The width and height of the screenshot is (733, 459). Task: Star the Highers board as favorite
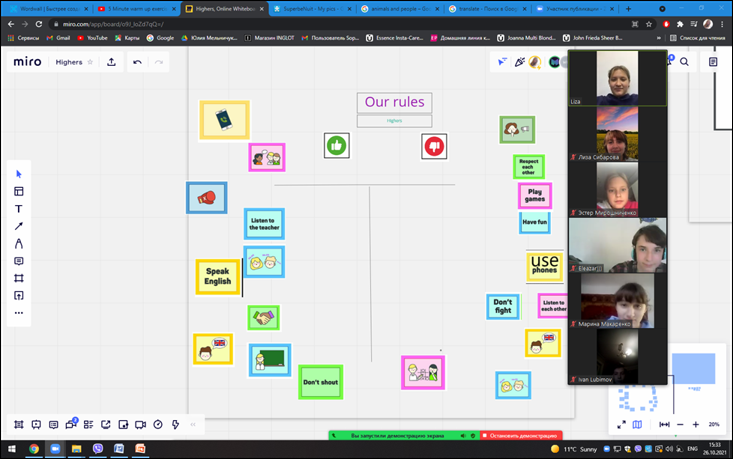90,62
